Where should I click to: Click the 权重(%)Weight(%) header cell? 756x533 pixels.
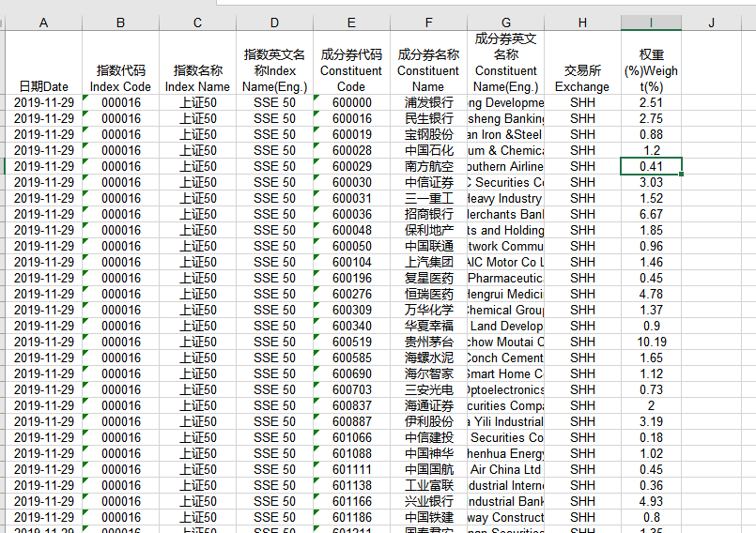(x=652, y=63)
